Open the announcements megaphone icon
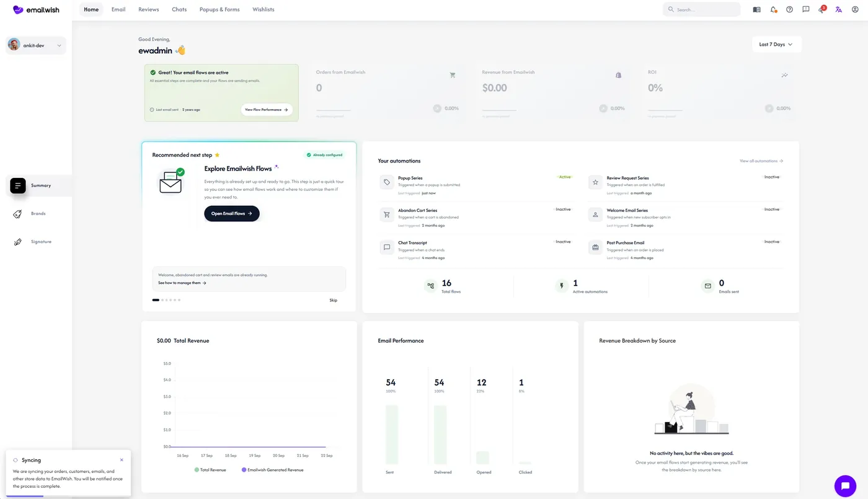This screenshot has height=499, width=868. tap(821, 10)
